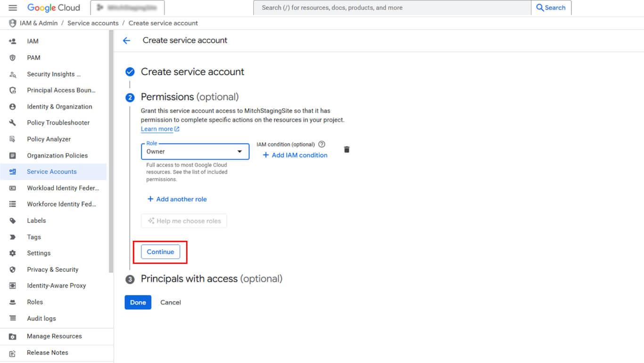The width and height of the screenshot is (644, 363).
Task: Open the hamburger navigation menu
Action: pos(13,8)
